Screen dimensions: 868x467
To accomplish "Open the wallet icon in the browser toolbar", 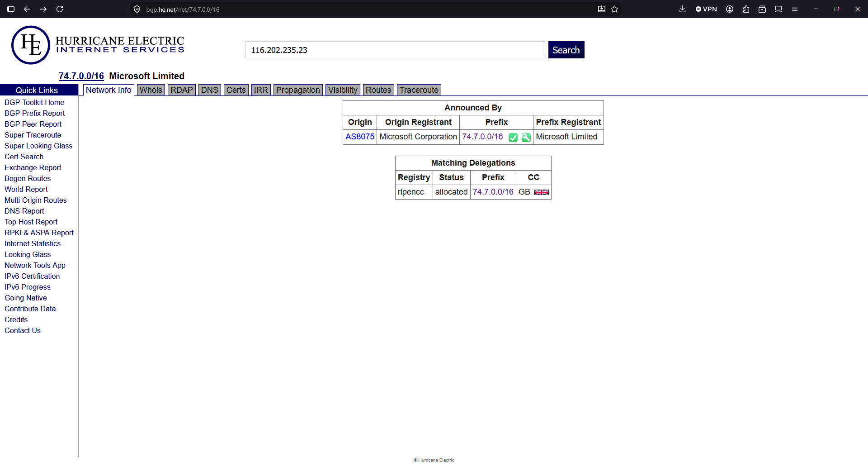I will 762,9.
